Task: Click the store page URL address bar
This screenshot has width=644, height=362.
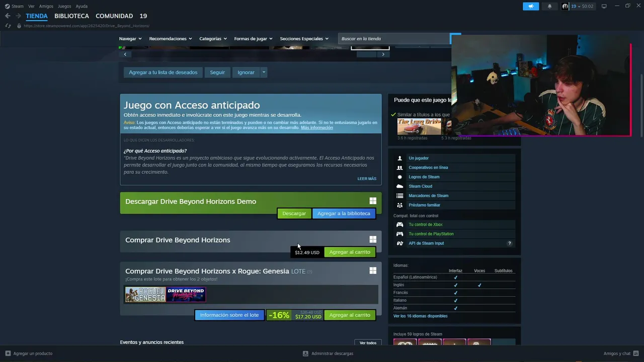Action: (87, 26)
